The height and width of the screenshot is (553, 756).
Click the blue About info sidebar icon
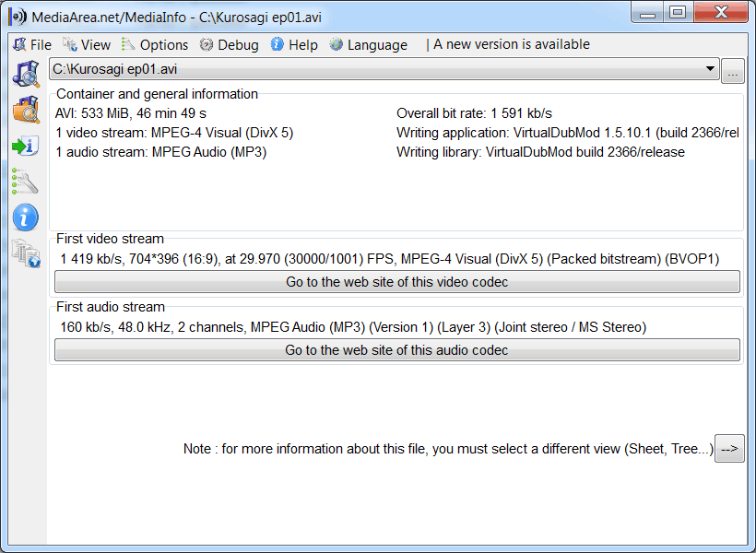point(26,217)
